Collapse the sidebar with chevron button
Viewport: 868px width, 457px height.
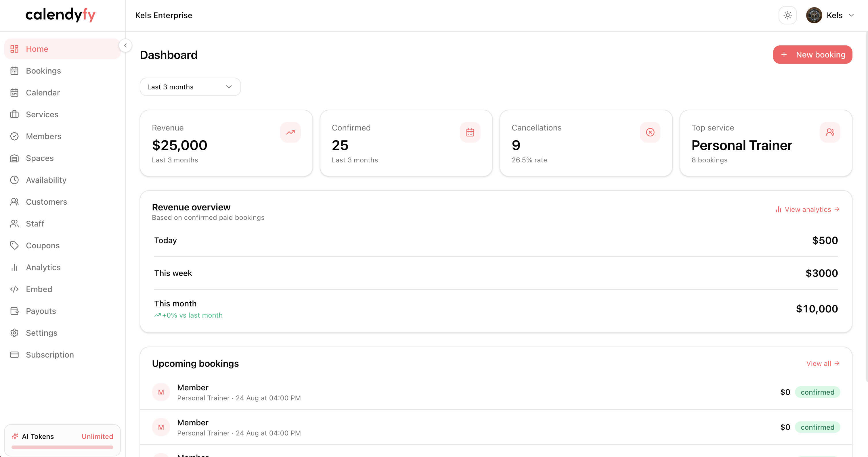pyautogui.click(x=125, y=45)
